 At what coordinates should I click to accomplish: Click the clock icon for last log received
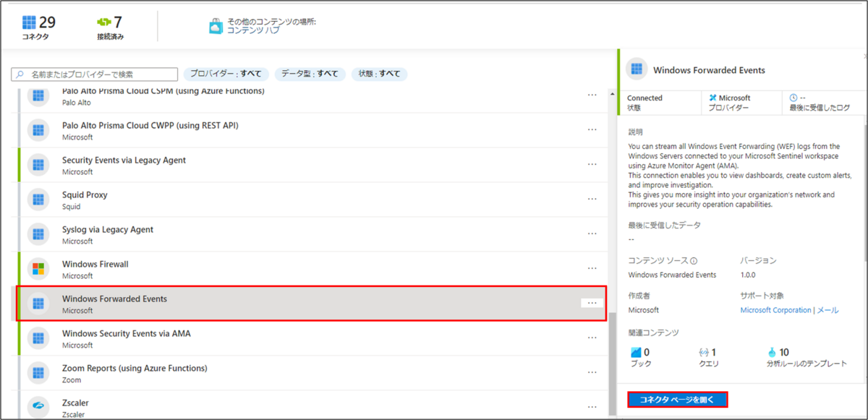point(793,98)
